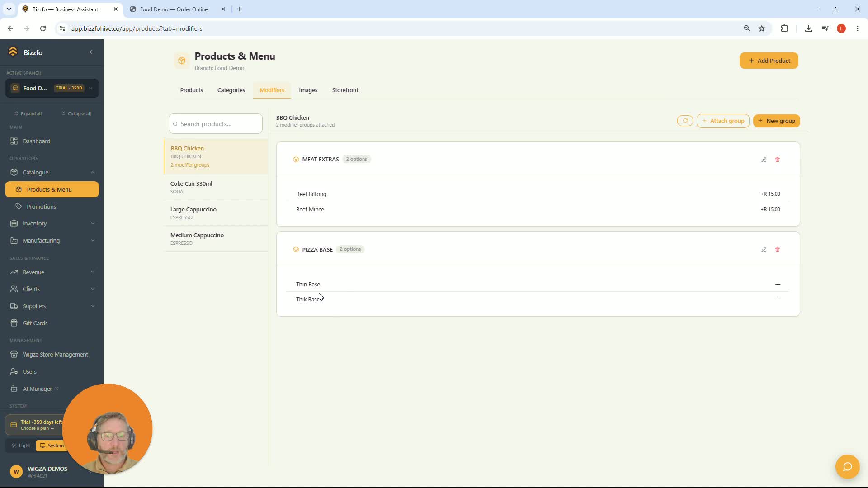Edit the PIZZA BASE modifier group

coord(764,249)
